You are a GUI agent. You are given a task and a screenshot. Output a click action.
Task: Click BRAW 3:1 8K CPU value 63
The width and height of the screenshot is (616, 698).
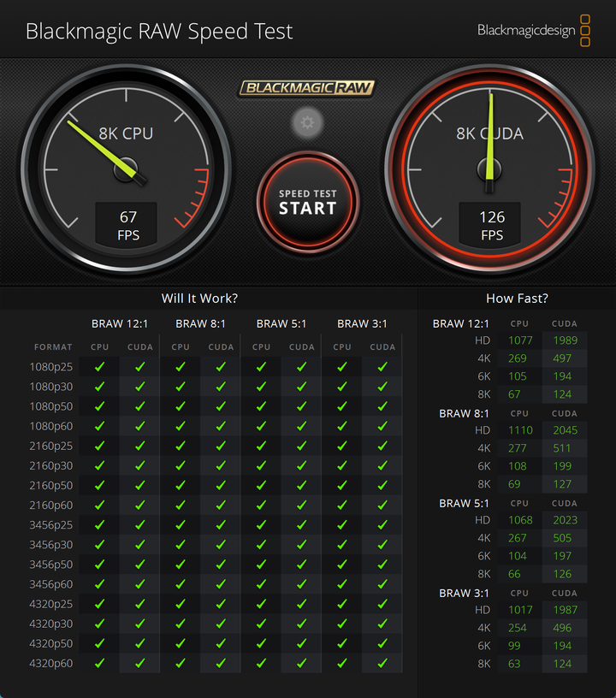point(514,664)
